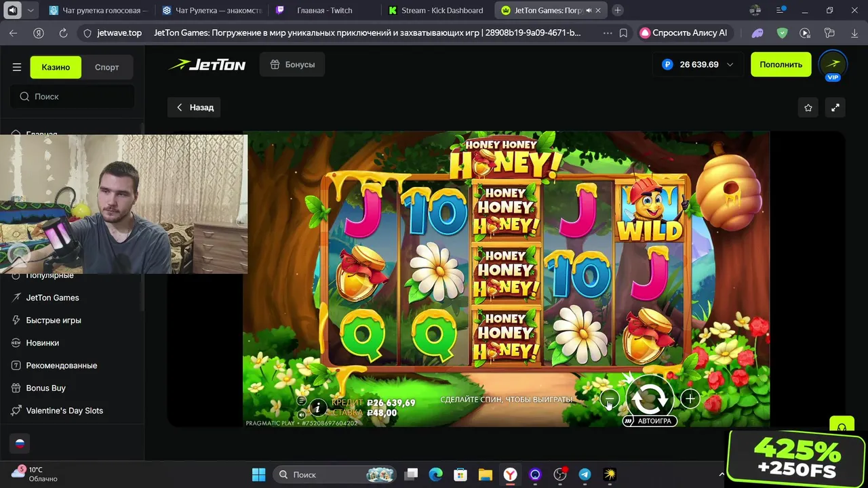Toggle the slot game sound
The image size is (868, 488).
click(302, 414)
